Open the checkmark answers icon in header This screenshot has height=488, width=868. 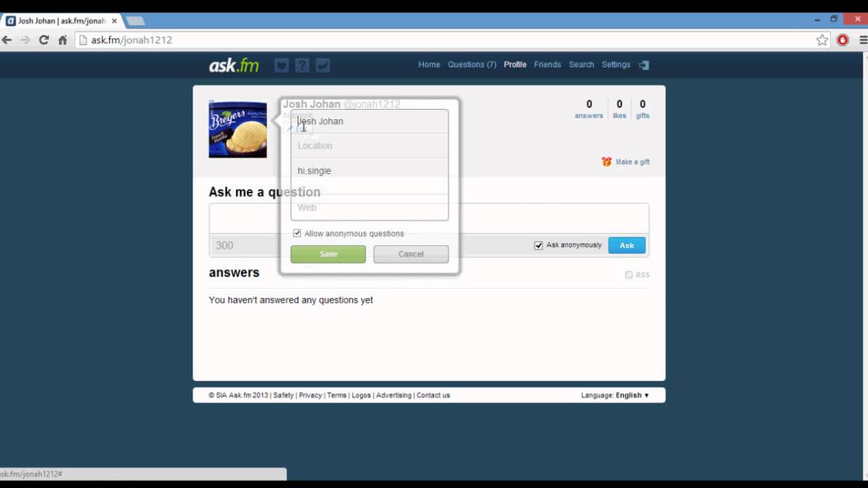[323, 65]
